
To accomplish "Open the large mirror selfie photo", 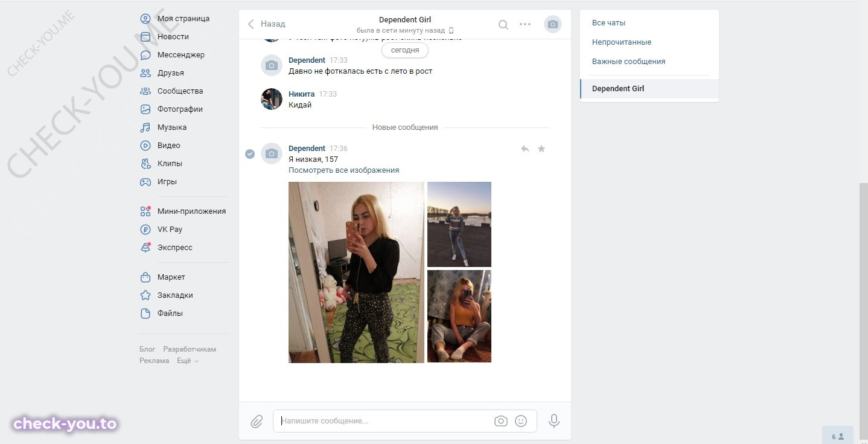I will click(x=356, y=272).
